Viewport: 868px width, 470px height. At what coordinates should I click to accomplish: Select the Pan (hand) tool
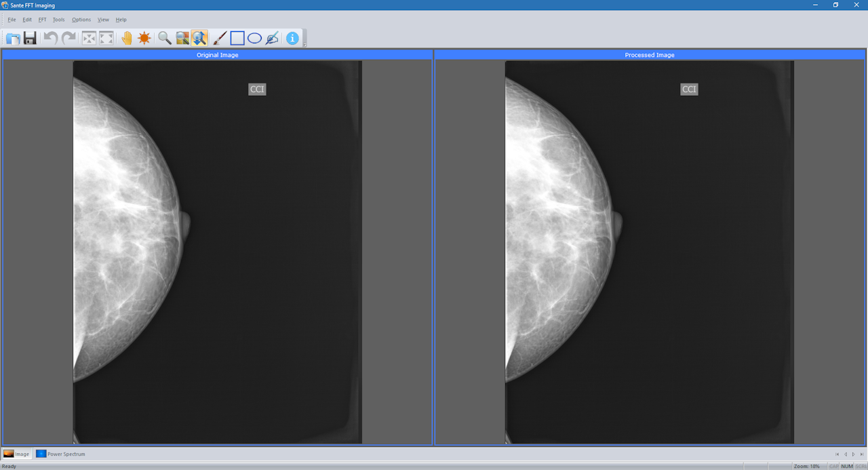point(127,38)
